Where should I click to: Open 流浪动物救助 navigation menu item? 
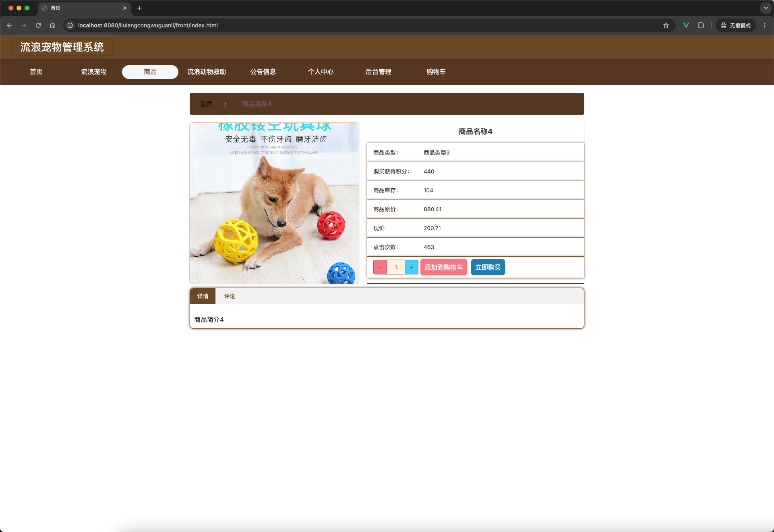207,72
